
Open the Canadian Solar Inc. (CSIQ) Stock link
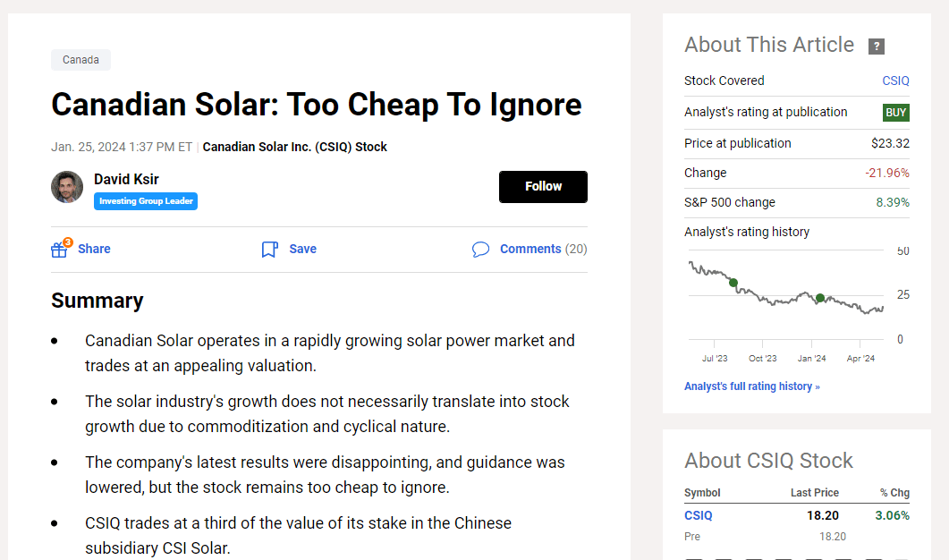295,147
